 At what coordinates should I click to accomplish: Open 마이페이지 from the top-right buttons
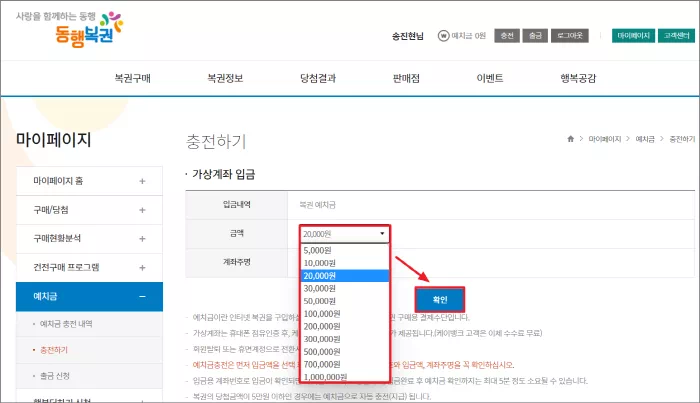pos(633,36)
